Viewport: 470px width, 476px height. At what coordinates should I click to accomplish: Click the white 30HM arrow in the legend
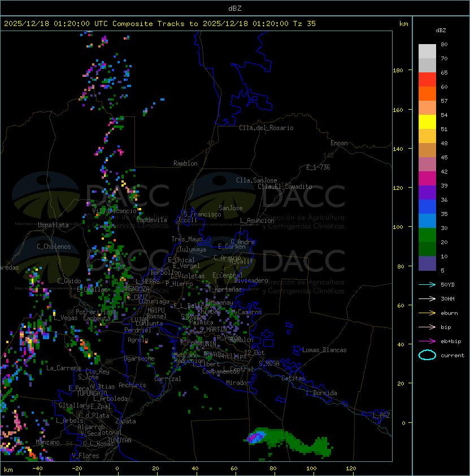click(427, 298)
